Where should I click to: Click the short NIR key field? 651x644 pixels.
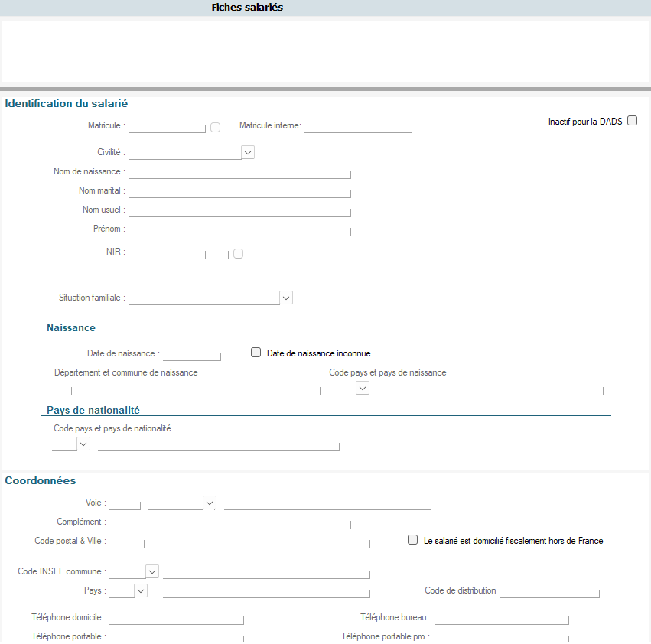(219, 253)
